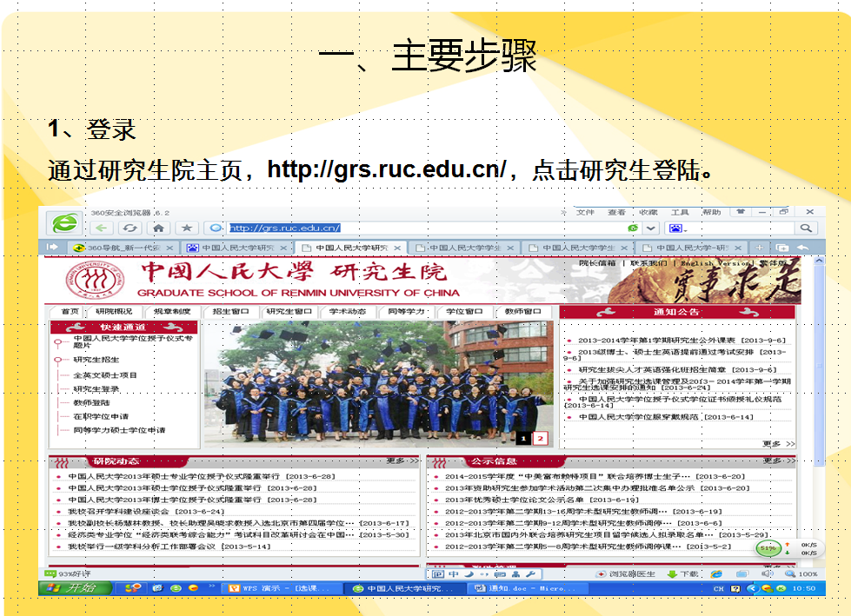Click the taskbar clock showing 10:50
The image size is (851, 616).
coord(804,588)
